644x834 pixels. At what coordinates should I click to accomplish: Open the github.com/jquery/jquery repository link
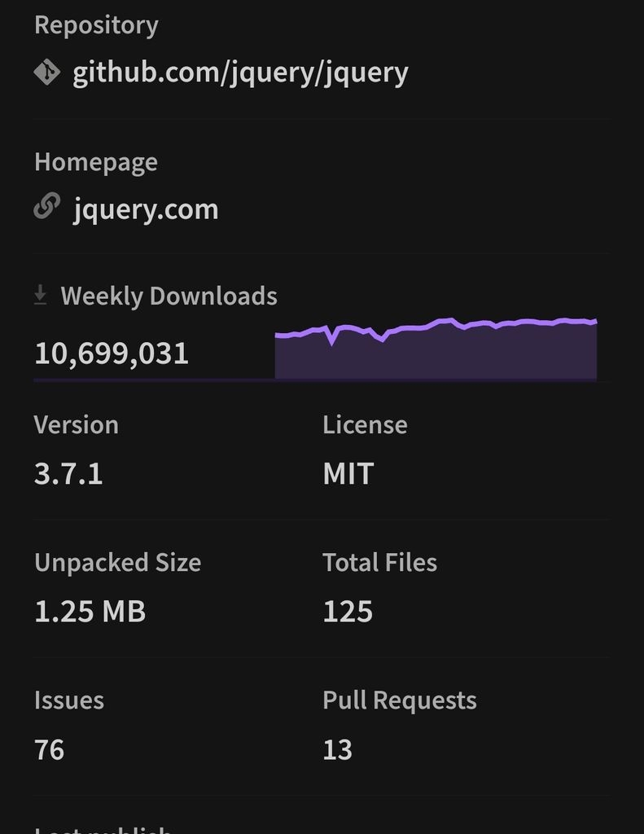(x=240, y=72)
